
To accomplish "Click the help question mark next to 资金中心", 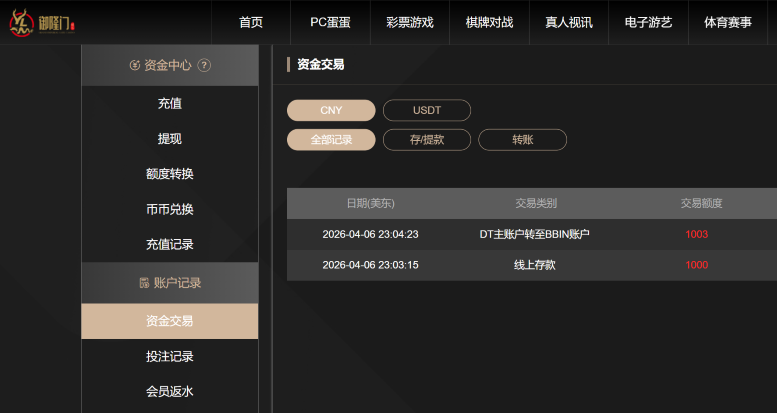I will [204, 65].
